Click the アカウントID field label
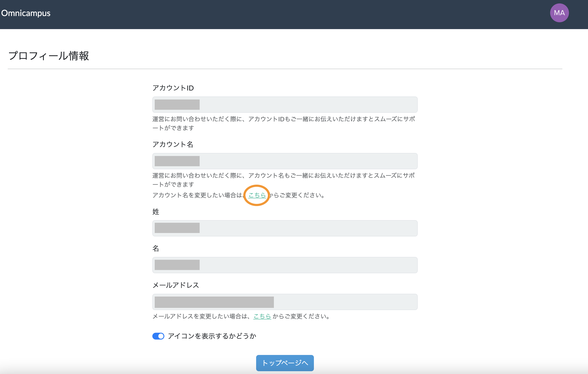The height and width of the screenshot is (374, 588). pyautogui.click(x=173, y=88)
